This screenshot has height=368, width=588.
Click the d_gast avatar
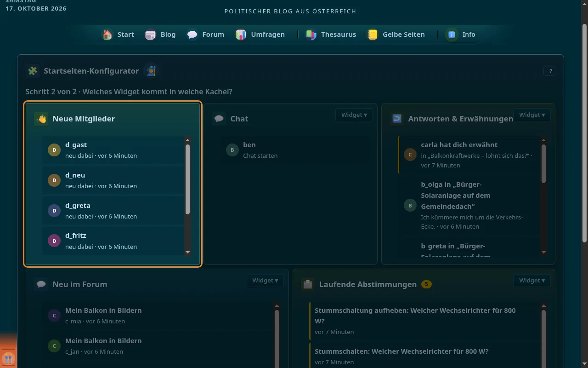pos(54,150)
